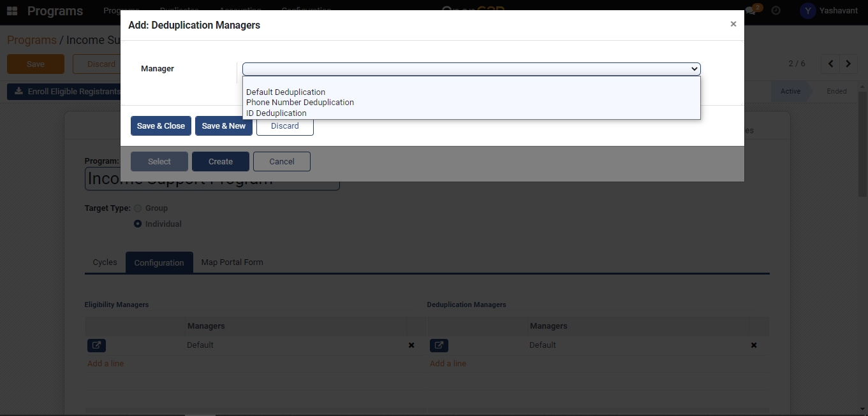Close the Add Deduplication Managers dialog
This screenshot has width=868, height=416.
click(x=733, y=24)
